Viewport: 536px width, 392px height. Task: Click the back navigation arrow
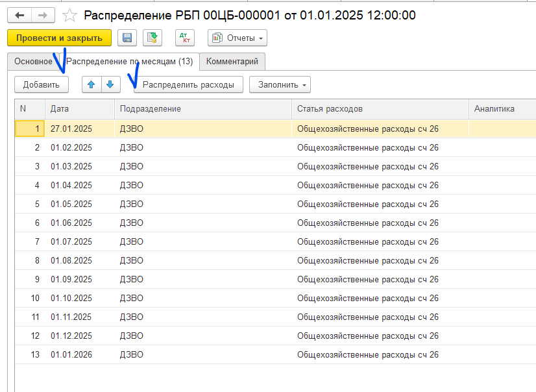point(19,14)
